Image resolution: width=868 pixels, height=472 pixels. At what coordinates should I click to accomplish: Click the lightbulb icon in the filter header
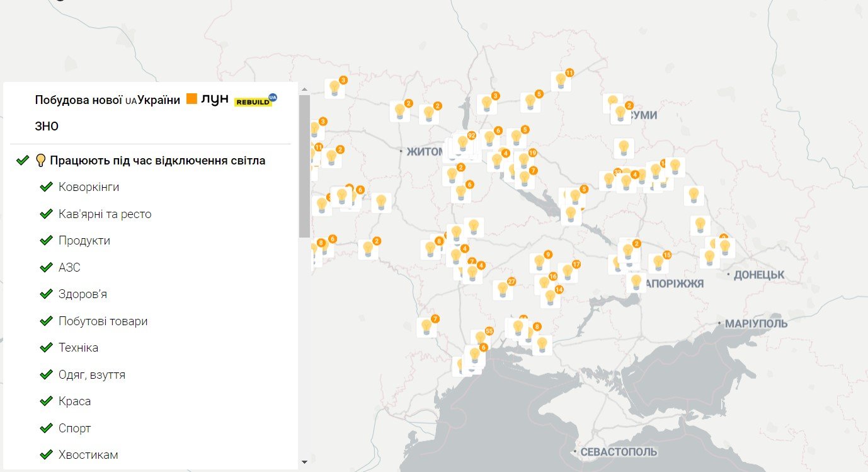pos(42,160)
